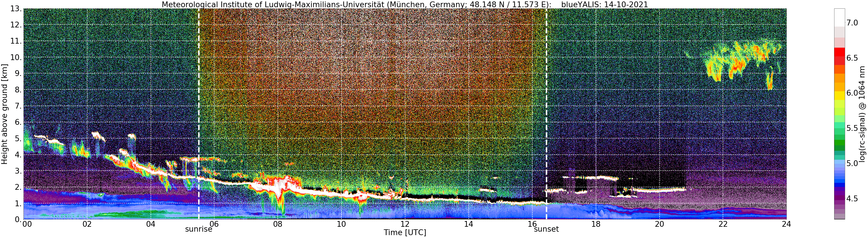Click the 'Time [UTC]' axis label

point(405,233)
